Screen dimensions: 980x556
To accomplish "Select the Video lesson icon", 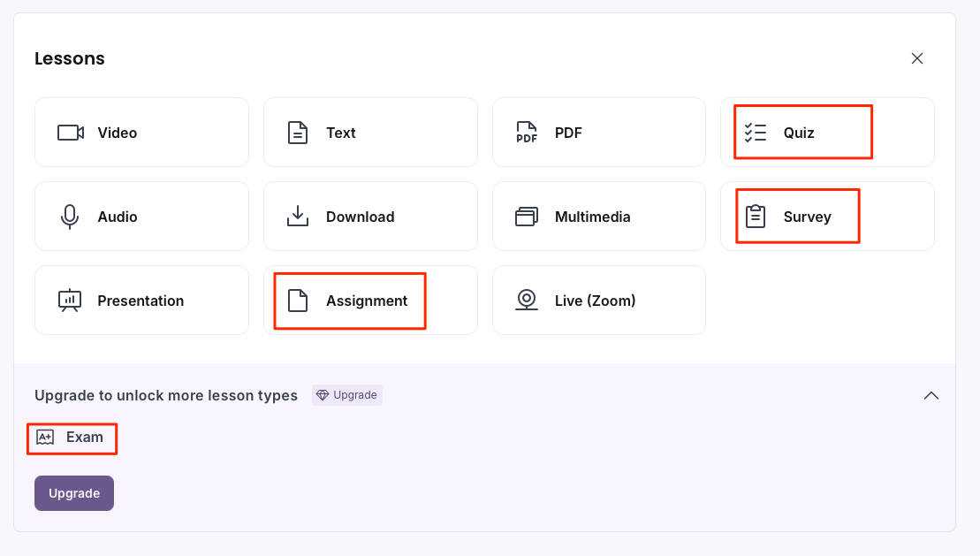I will coord(70,132).
